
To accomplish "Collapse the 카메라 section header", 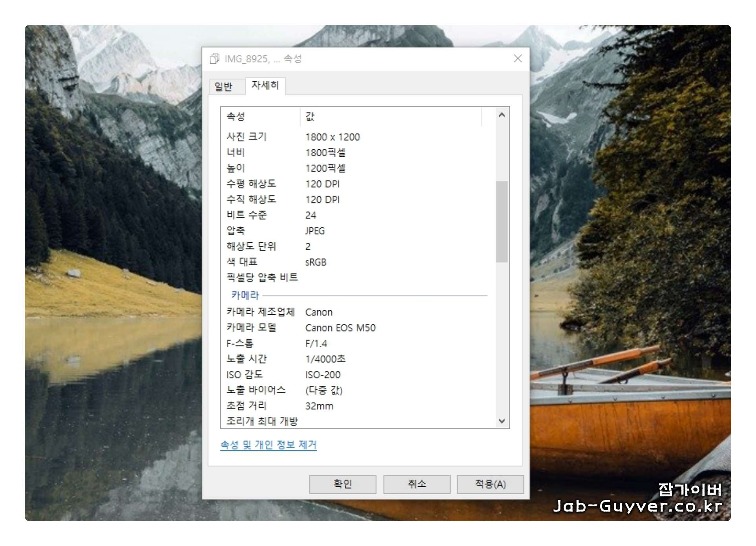I will [x=245, y=295].
